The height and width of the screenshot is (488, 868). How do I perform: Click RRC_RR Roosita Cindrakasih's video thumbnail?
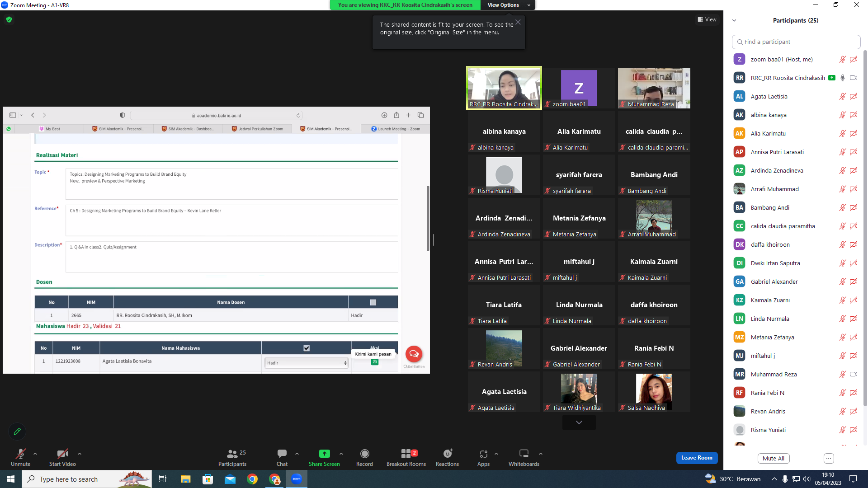coord(504,88)
